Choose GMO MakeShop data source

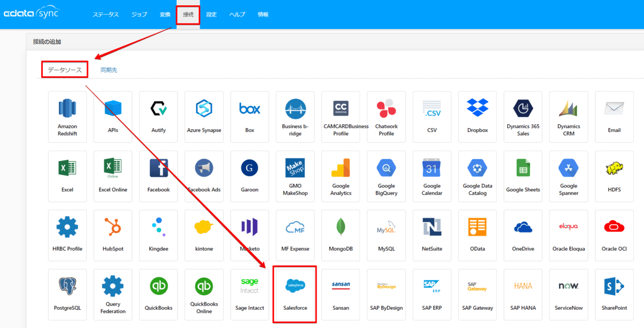click(296, 176)
